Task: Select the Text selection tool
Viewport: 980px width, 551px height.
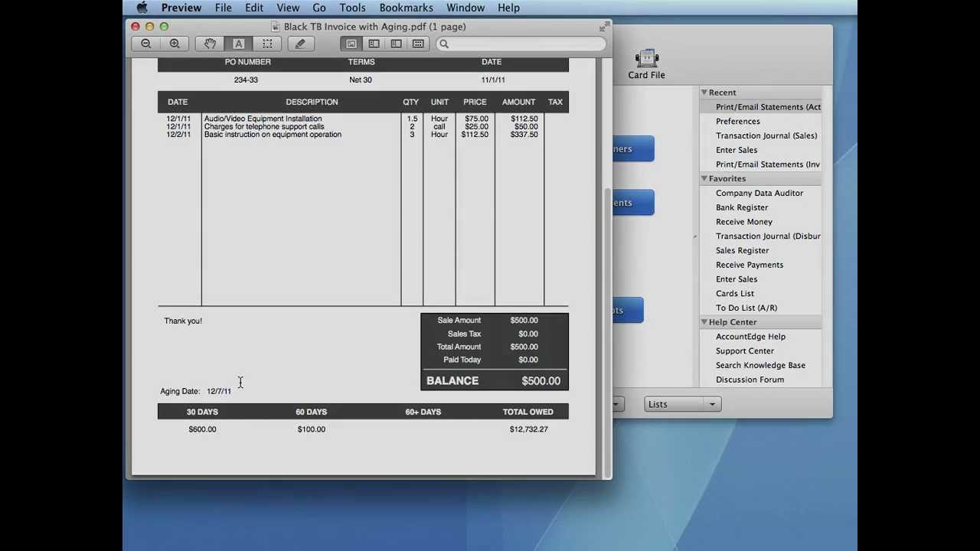Action: point(238,44)
